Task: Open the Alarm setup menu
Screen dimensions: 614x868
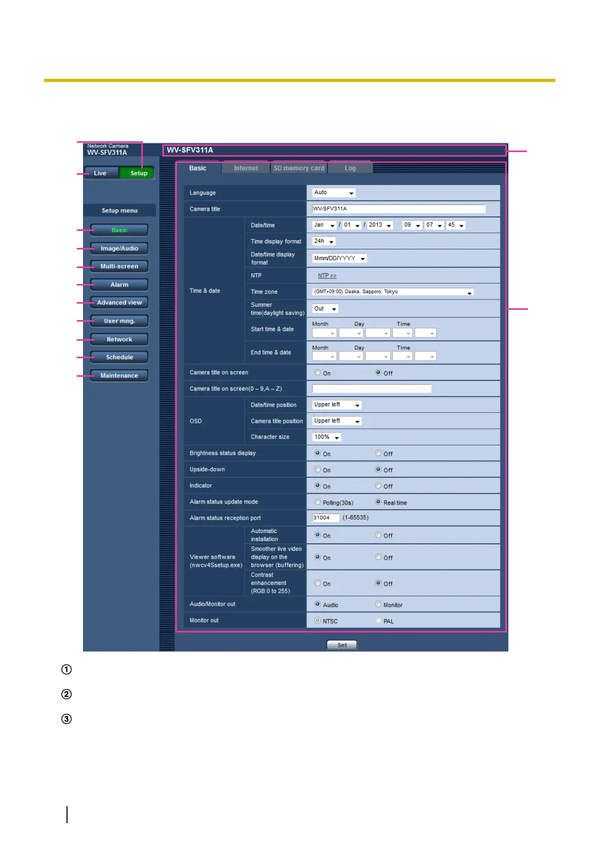Action: [119, 285]
